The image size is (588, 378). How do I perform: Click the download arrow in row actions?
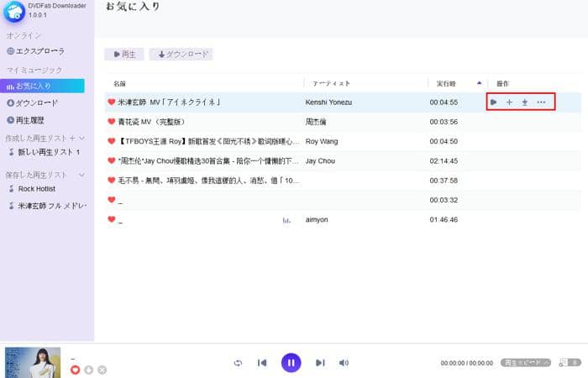[525, 102]
